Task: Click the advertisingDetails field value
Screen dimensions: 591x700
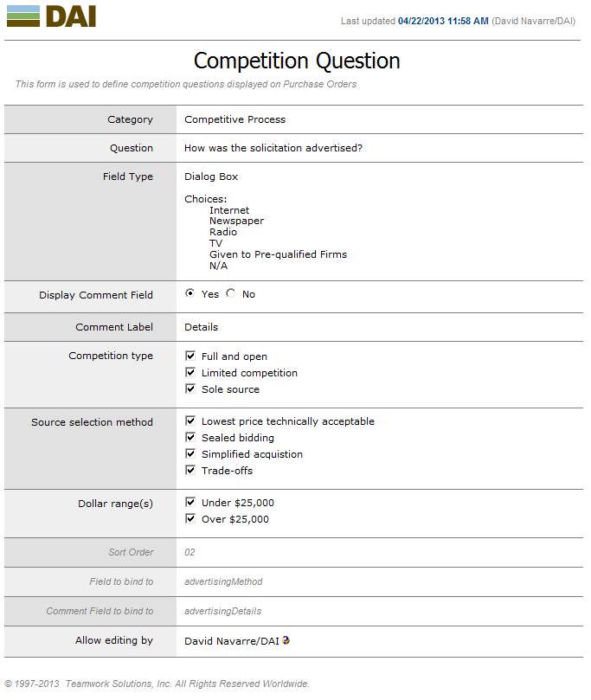Action: [x=222, y=611]
